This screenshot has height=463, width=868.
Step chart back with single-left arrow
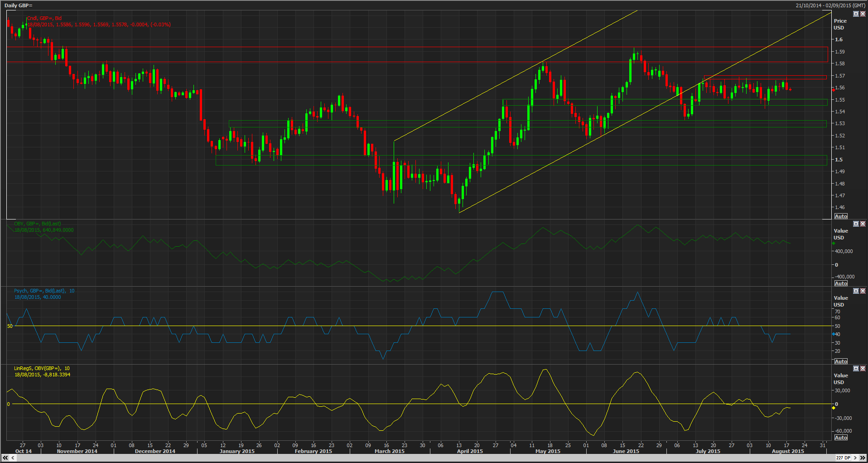click(13, 458)
